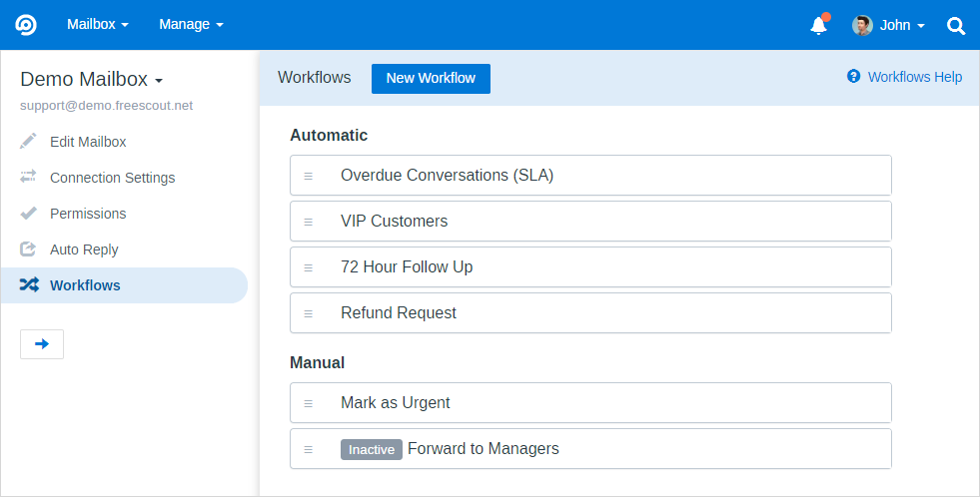
Task: Click drag handle of Refund Request workflow
Action: pyautogui.click(x=308, y=313)
